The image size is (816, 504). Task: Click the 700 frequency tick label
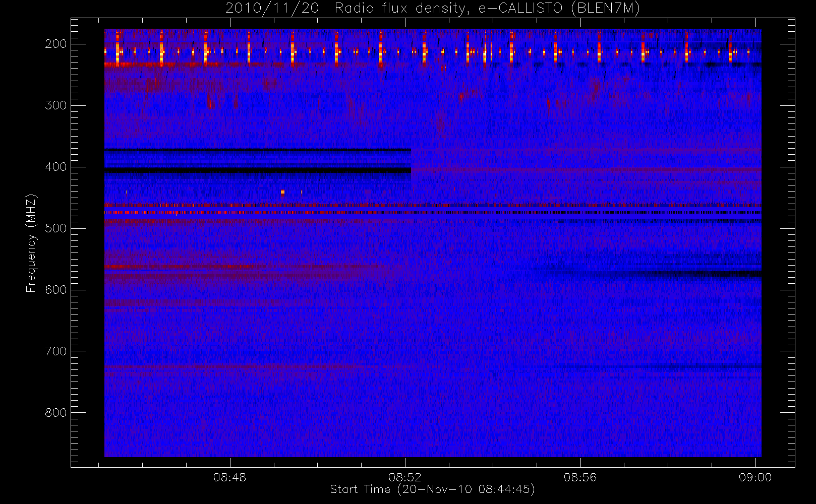56,351
